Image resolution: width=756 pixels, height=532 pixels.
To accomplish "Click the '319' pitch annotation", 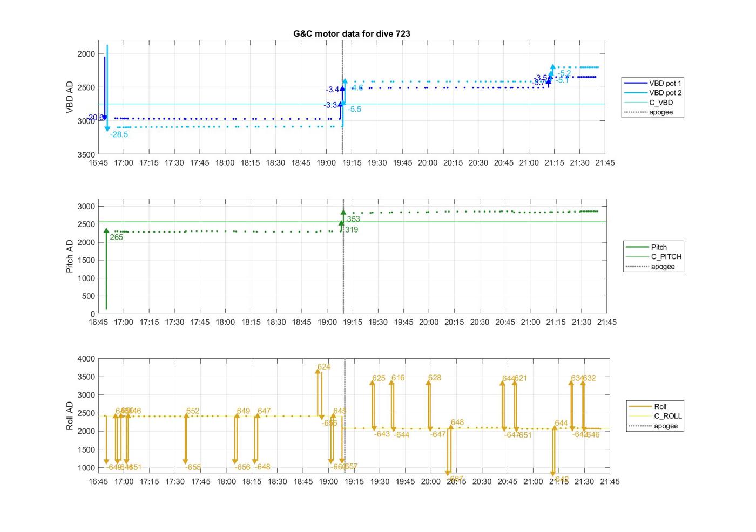I will (352, 230).
